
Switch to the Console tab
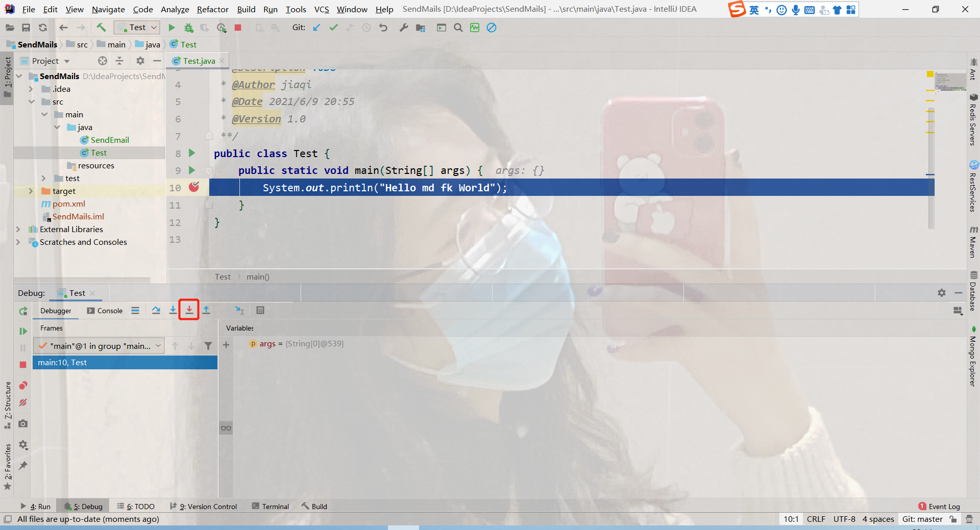[105, 311]
